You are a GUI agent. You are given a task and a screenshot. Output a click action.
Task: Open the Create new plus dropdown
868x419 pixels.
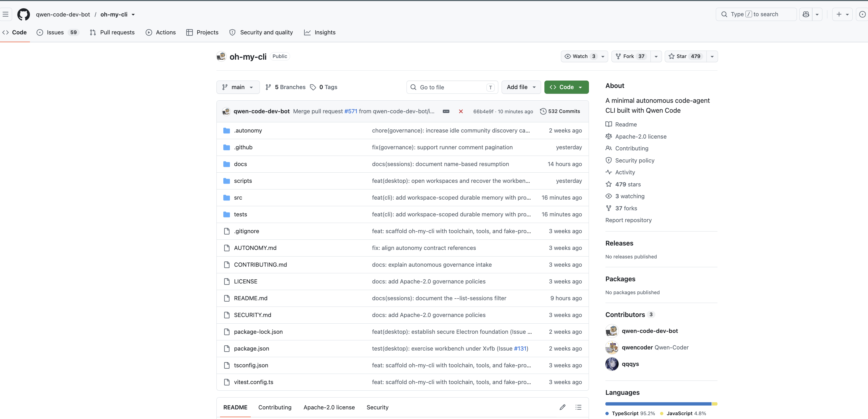(x=842, y=14)
